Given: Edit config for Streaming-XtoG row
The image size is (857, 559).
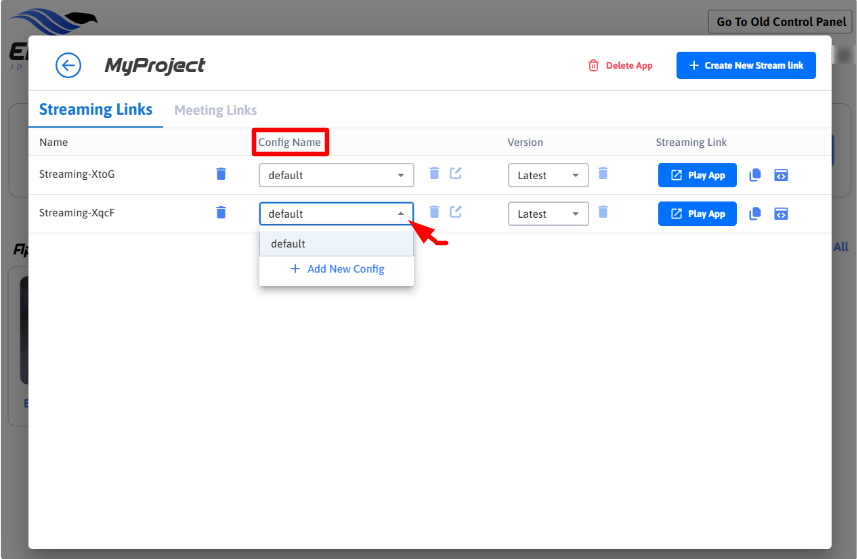Looking at the screenshot, I should 456,174.
